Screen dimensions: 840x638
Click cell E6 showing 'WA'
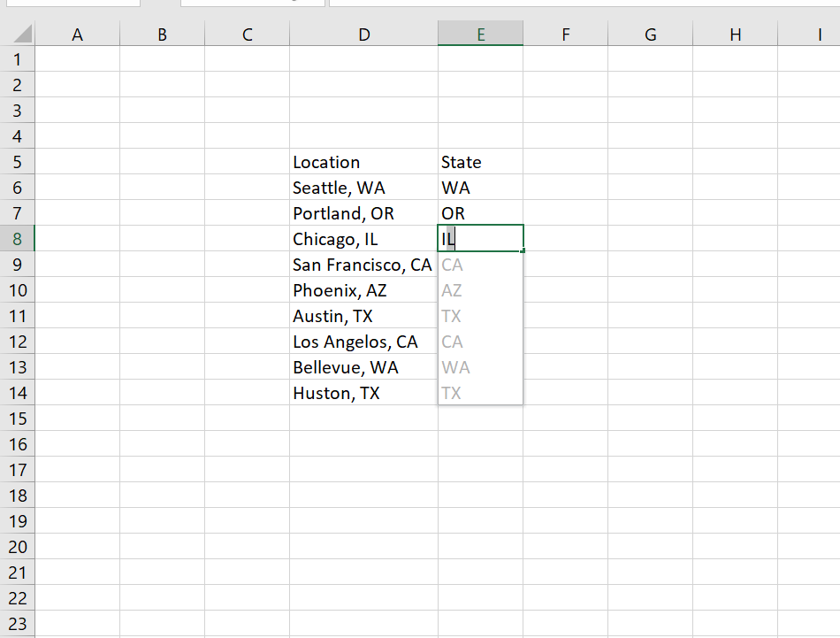point(480,188)
